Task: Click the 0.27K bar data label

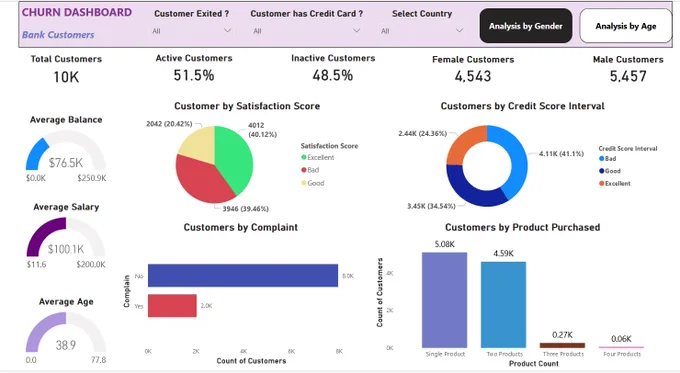Action: 562,335
